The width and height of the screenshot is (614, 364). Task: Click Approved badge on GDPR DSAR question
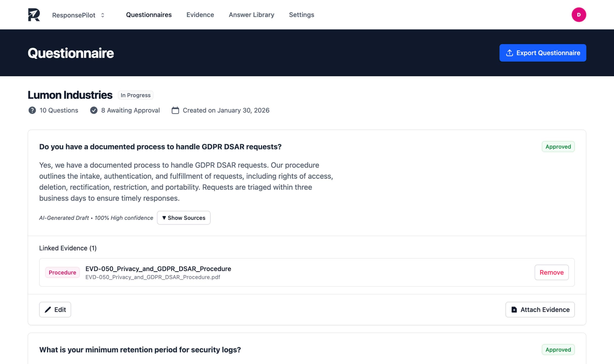coord(558,147)
